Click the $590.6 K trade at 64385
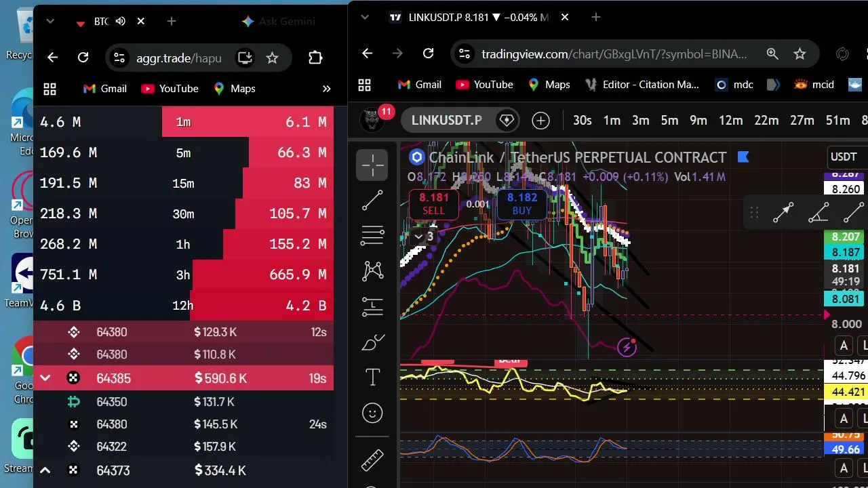Screen dimensions: 868x488 pyautogui.click(x=183, y=378)
